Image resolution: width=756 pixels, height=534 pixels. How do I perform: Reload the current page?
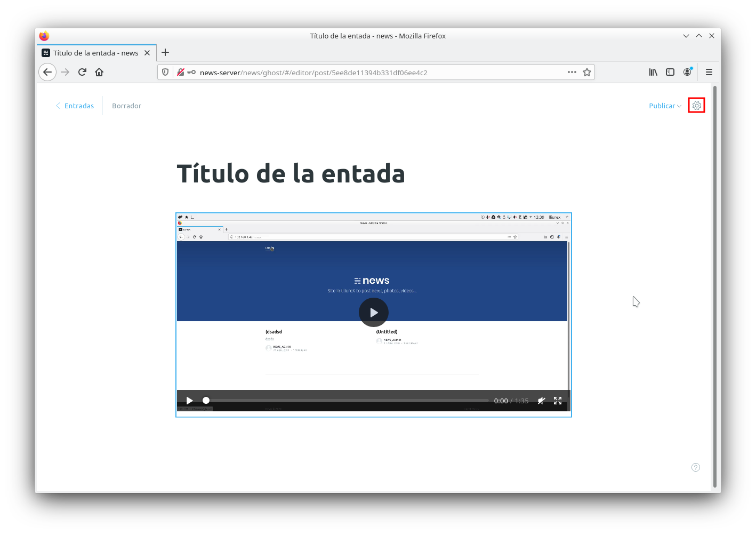82,72
